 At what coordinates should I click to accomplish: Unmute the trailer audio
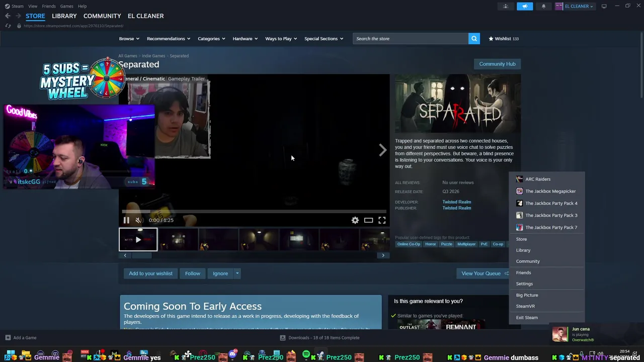pos(139,220)
